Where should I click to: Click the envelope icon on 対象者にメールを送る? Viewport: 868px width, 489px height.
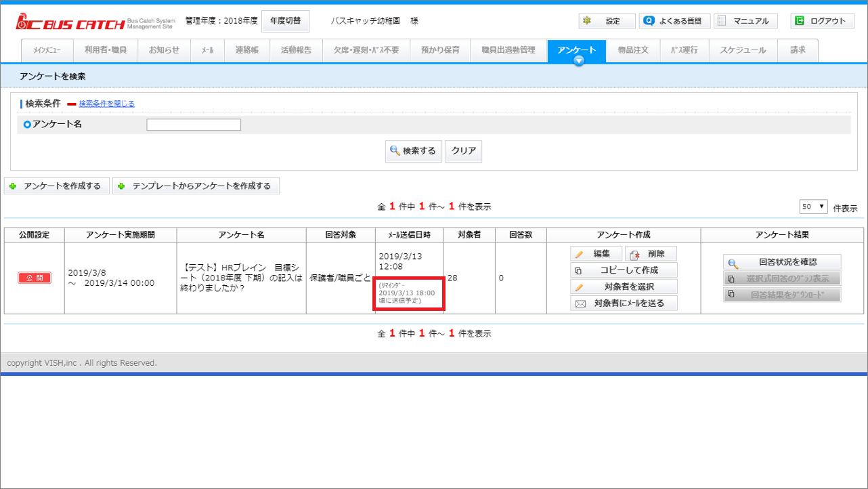click(580, 303)
